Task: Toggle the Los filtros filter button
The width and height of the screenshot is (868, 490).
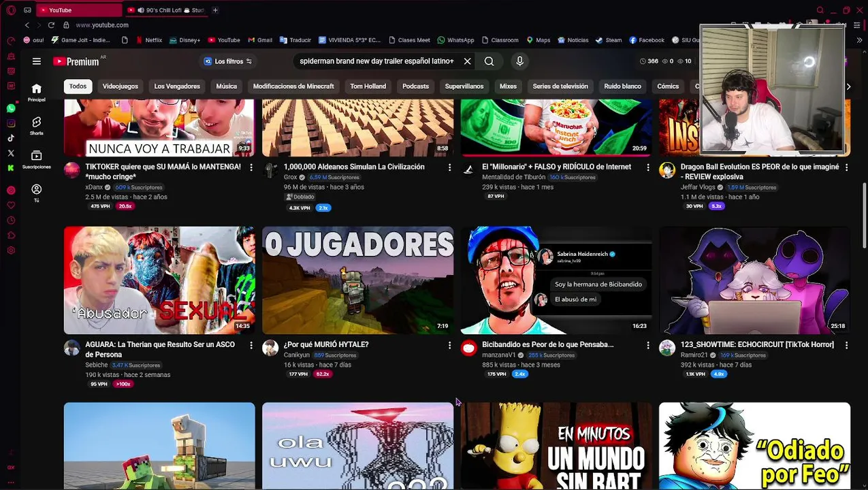Action: point(229,61)
